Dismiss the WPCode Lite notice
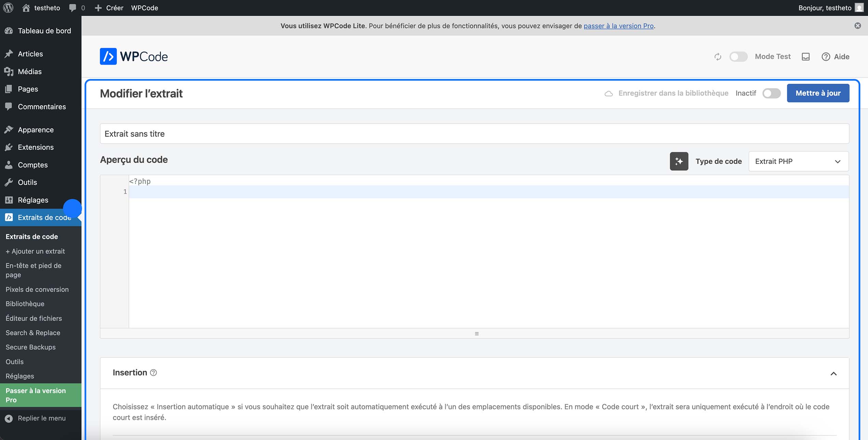Screen dimensions: 868x440 857,26
